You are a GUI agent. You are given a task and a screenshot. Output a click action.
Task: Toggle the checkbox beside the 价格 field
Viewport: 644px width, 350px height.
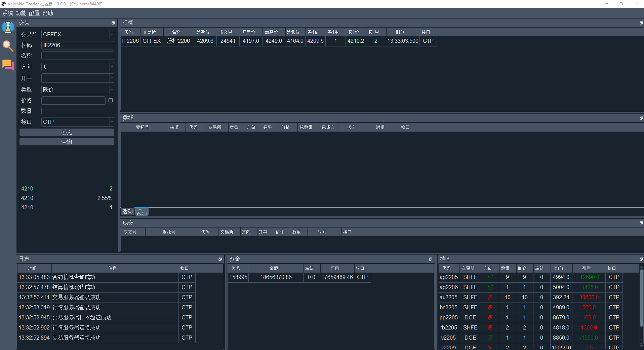111,100
